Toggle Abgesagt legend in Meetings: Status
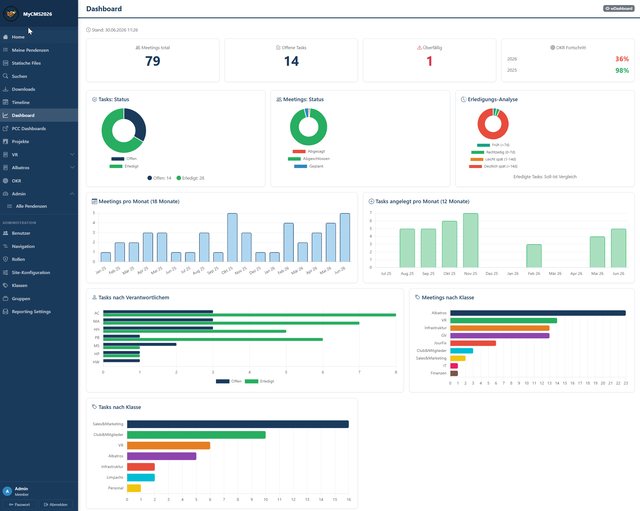 click(x=309, y=151)
